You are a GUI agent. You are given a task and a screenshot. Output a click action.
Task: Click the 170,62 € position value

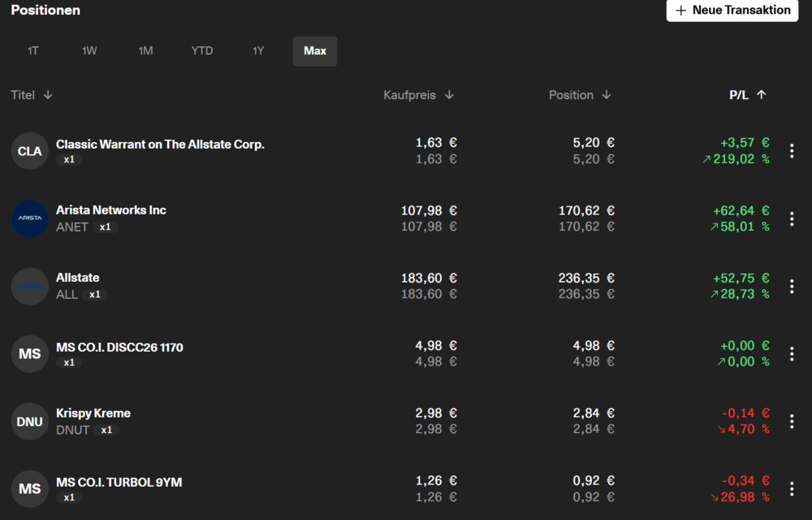586,210
